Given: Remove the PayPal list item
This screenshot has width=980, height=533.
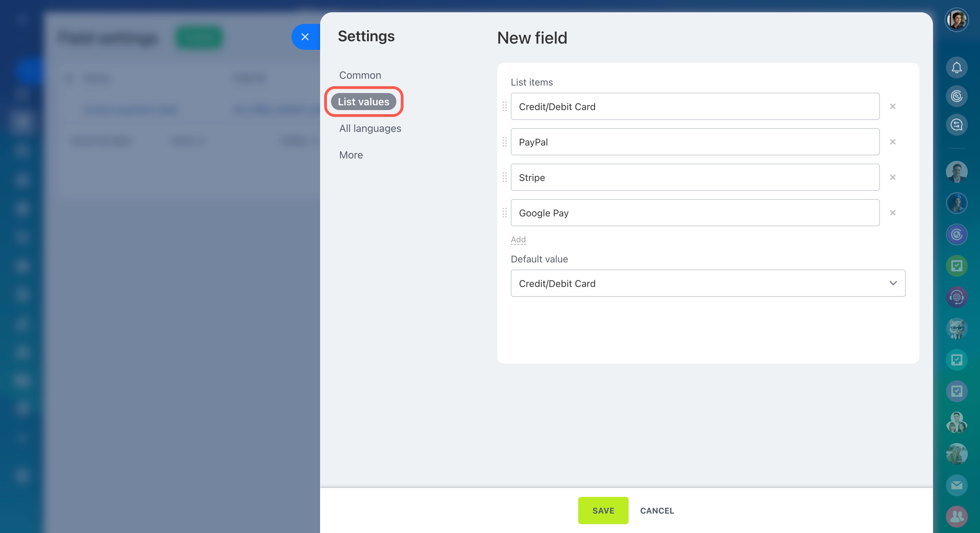Looking at the screenshot, I should (892, 142).
